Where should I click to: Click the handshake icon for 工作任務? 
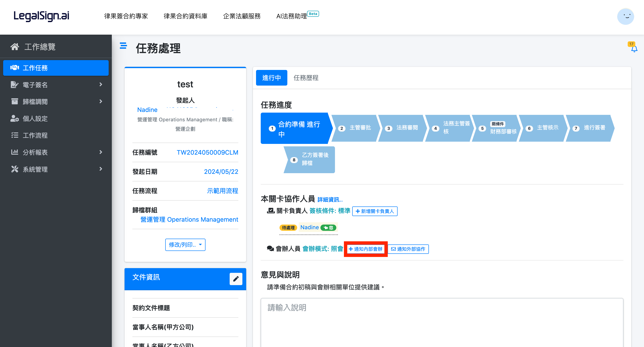[15, 68]
